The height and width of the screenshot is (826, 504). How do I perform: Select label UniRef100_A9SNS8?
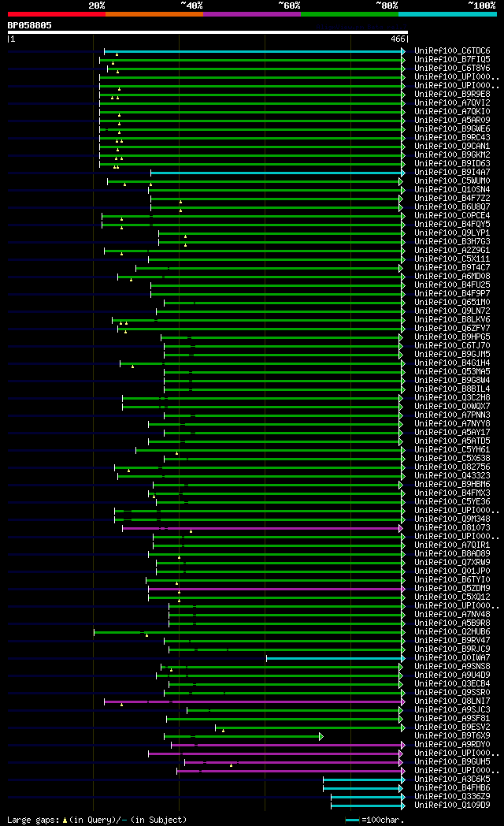tap(452, 666)
